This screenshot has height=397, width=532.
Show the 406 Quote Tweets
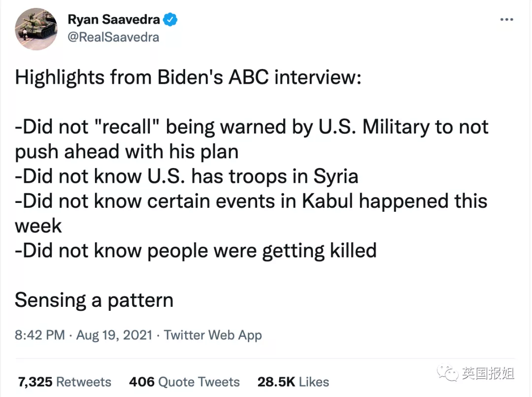[x=184, y=382]
